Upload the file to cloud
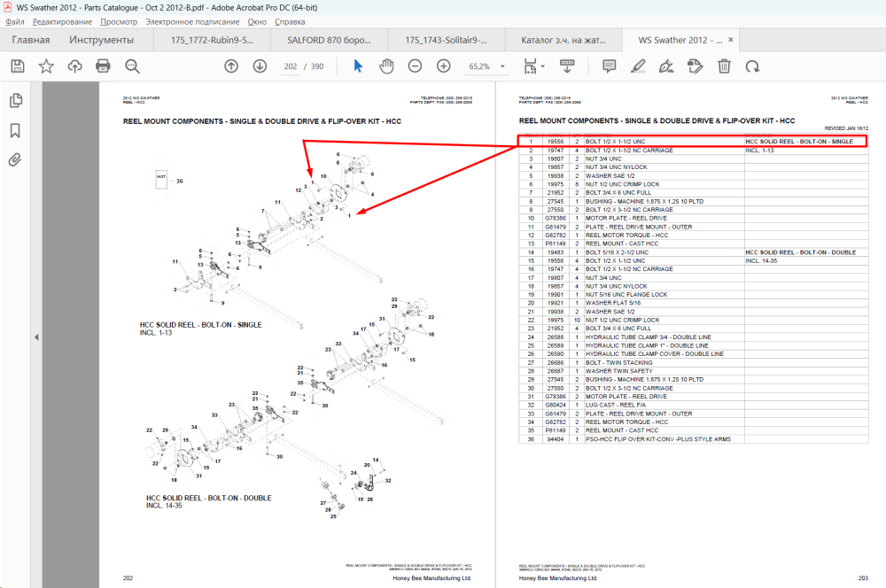Screen dimensions: 886x588 [74, 66]
